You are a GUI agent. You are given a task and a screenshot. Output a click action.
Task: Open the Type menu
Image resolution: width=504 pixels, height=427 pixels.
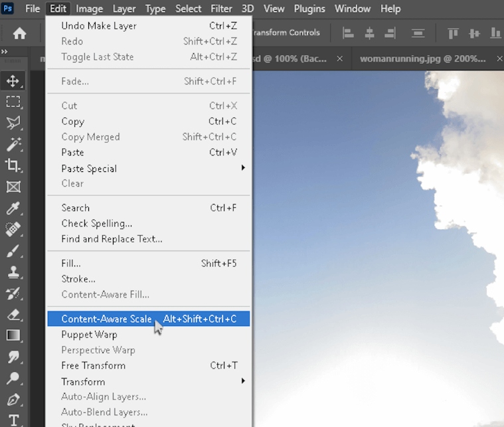155,9
